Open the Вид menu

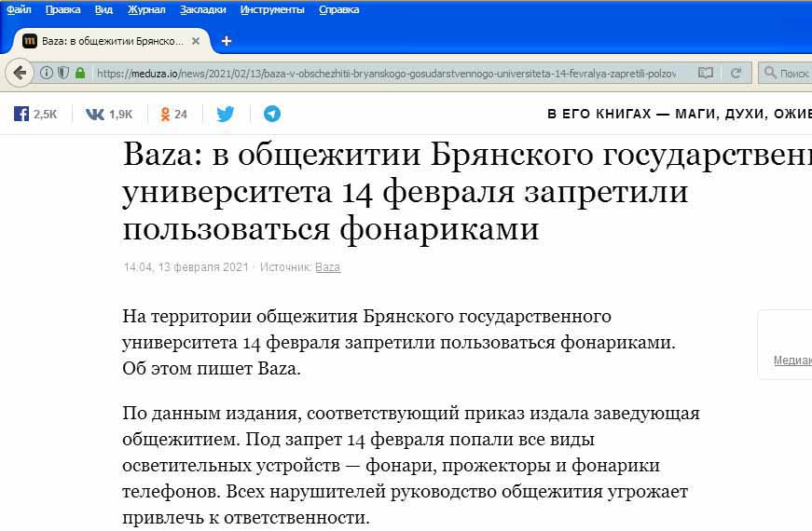103,9
